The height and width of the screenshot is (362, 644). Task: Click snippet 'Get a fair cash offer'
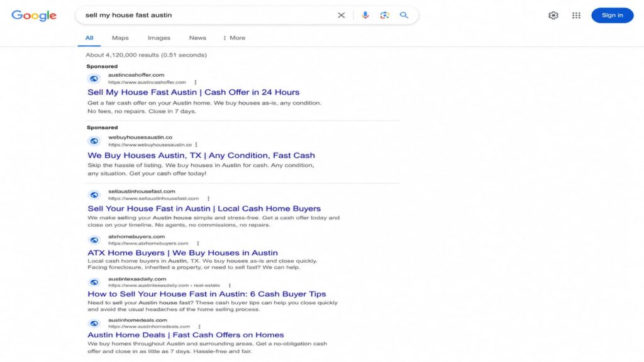(x=204, y=107)
